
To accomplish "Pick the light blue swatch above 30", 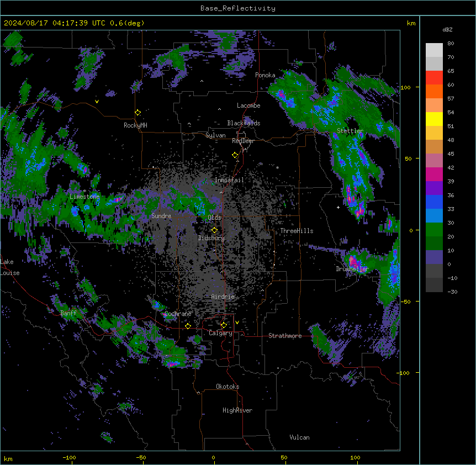I will pos(434,215).
